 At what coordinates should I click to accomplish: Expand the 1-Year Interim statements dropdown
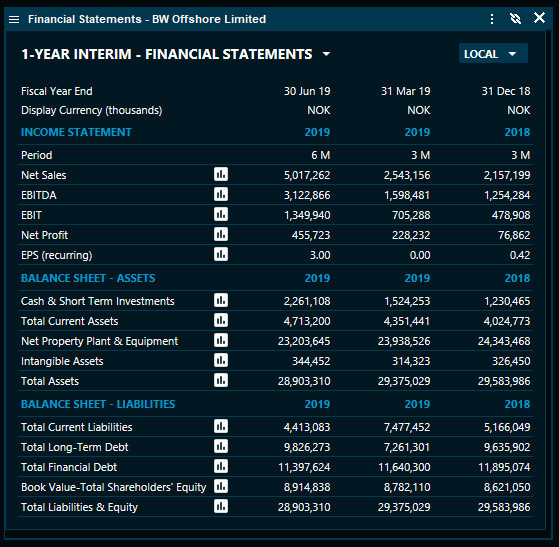click(x=326, y=54)
